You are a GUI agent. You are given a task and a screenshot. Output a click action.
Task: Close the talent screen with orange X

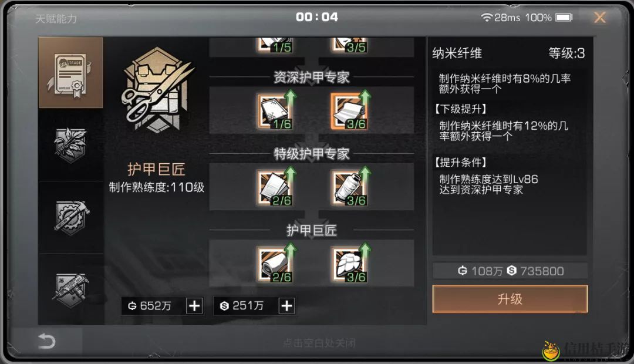tap(599, 18)
